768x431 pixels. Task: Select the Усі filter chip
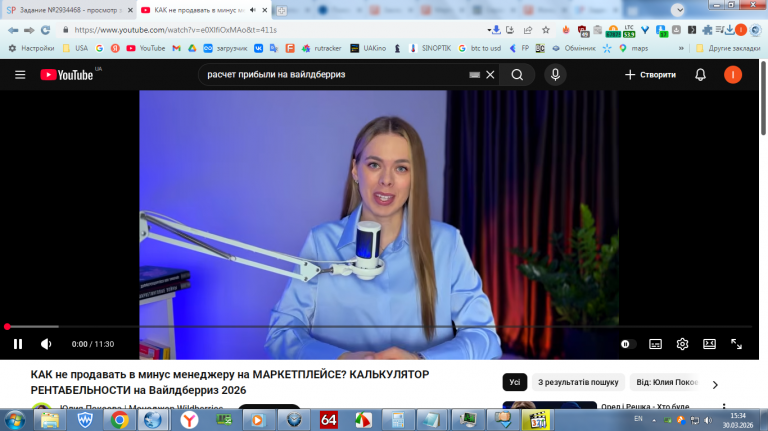[x=514, y=382]
